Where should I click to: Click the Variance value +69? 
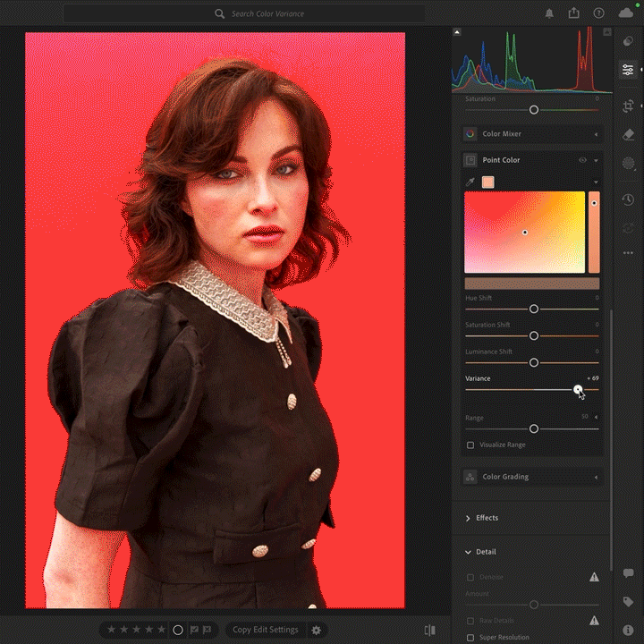pos(593,378)
